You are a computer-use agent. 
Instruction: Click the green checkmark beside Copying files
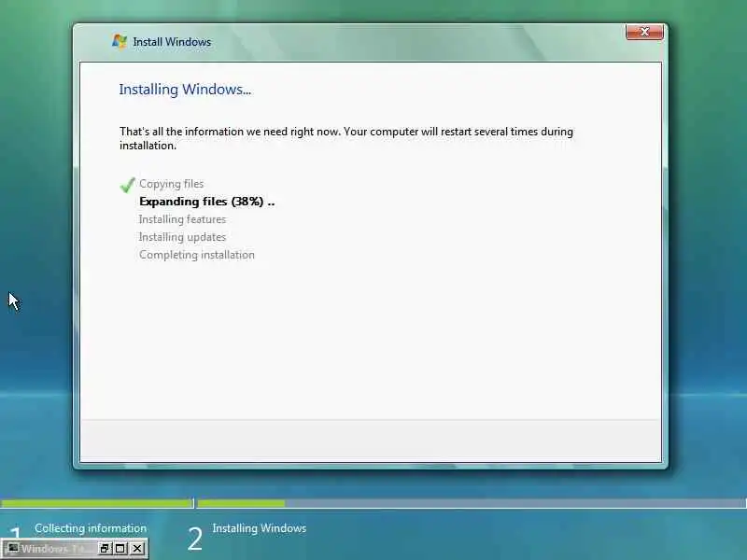[128, 185]
